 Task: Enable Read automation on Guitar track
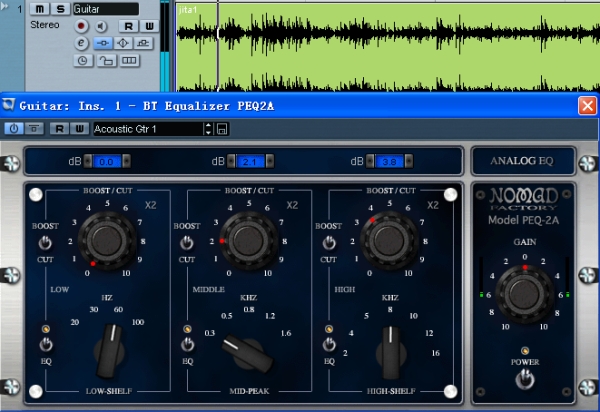[129, 26]
